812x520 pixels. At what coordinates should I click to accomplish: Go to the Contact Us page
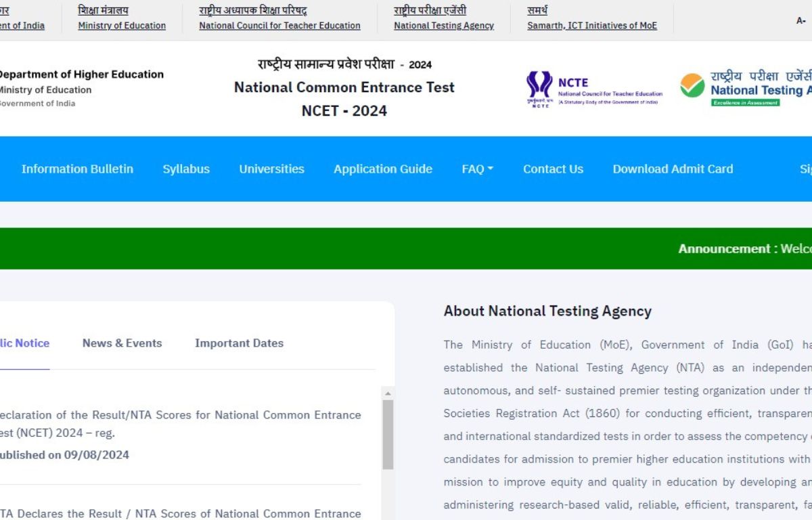pos(553,169)
